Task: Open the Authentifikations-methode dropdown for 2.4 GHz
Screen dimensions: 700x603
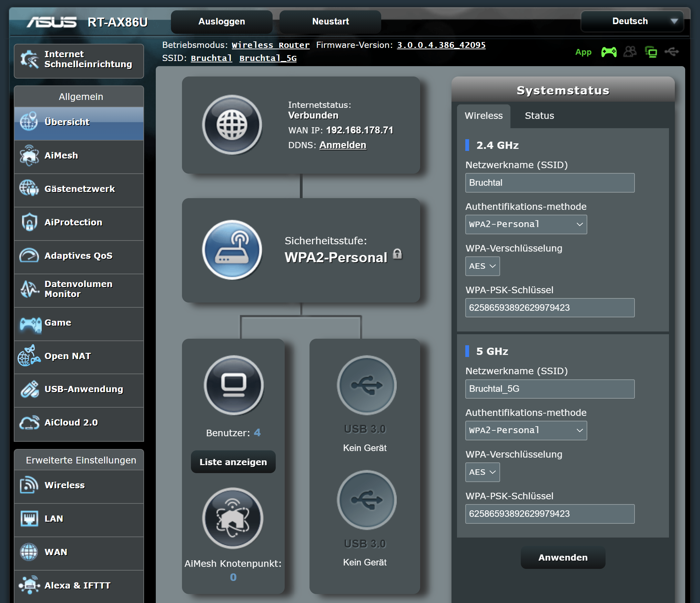Action: pos(526,224)
